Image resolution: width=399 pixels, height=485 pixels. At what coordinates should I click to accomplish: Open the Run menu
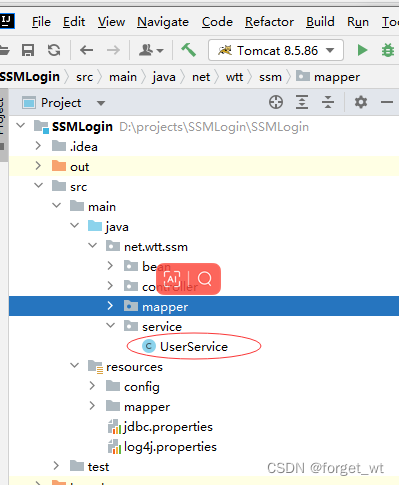(358, 22)
